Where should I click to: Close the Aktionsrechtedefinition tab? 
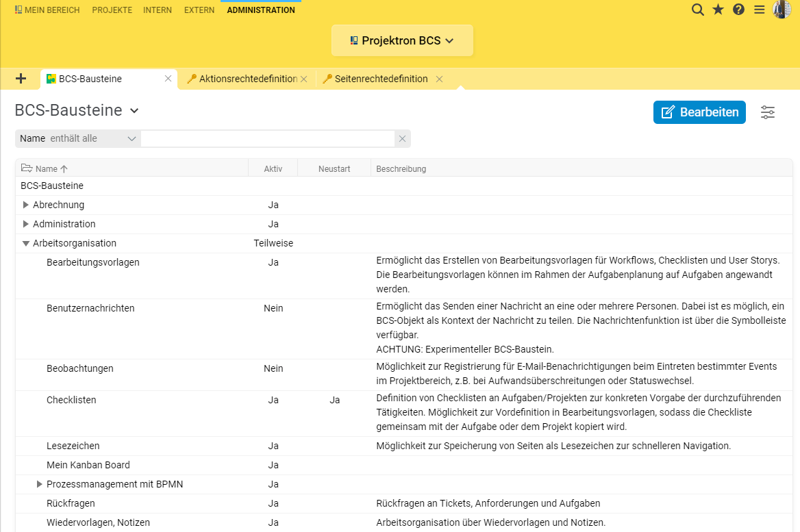(303, 79)
